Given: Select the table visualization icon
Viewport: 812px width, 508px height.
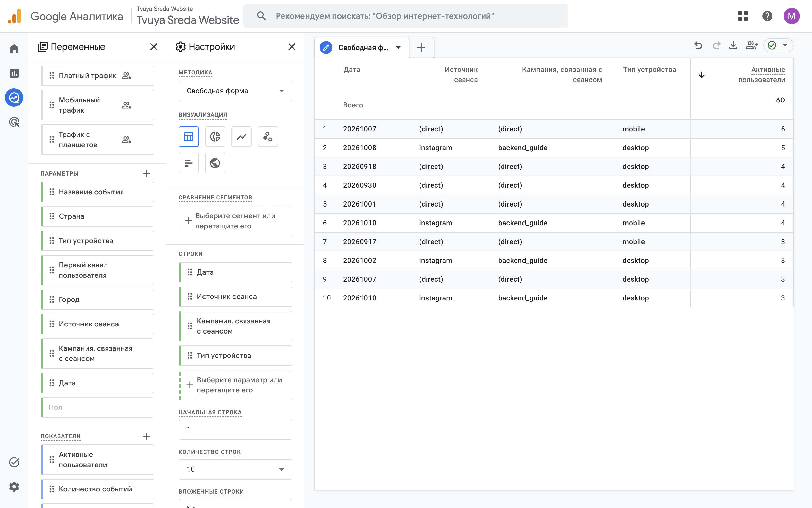Looking at the screenshot, I should pos(189,137).
